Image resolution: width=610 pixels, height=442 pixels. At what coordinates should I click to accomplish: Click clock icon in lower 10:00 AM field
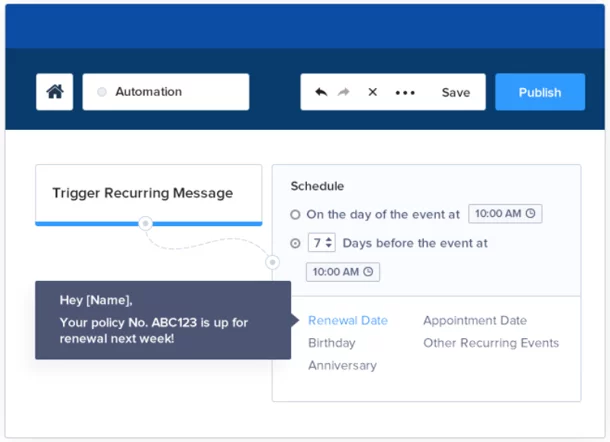pyautogui.click(x=368, y=272)
